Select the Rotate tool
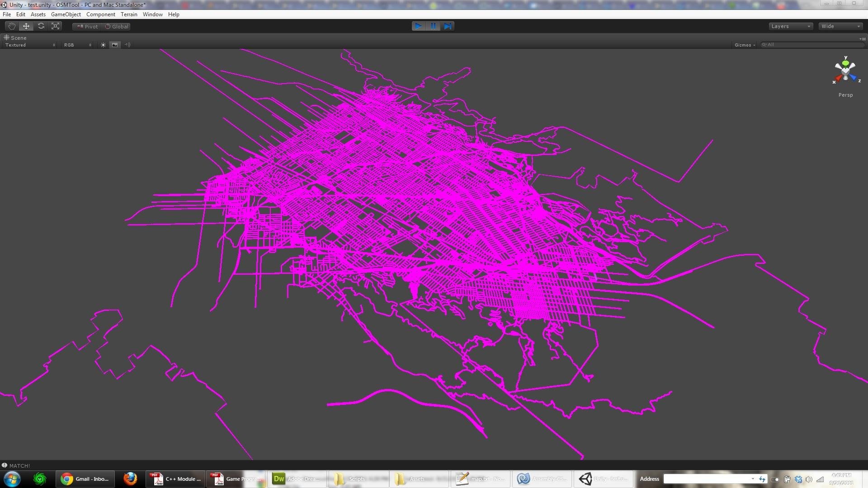This screenshot has width=868, height=488. pyautogui.click(x=41, y=26)
